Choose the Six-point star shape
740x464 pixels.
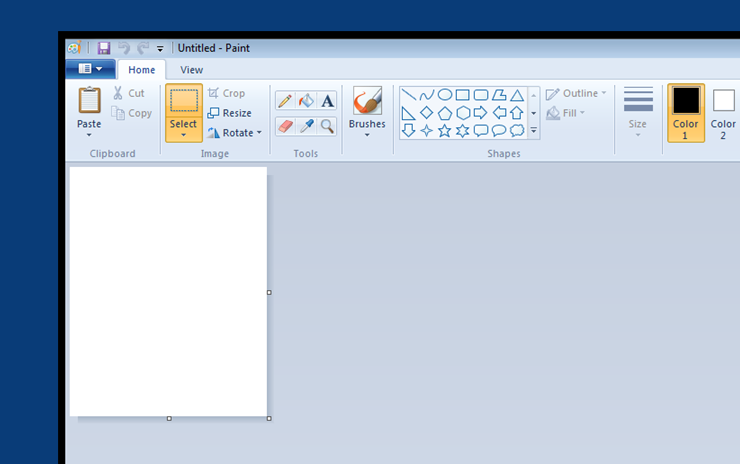point(462,131)
